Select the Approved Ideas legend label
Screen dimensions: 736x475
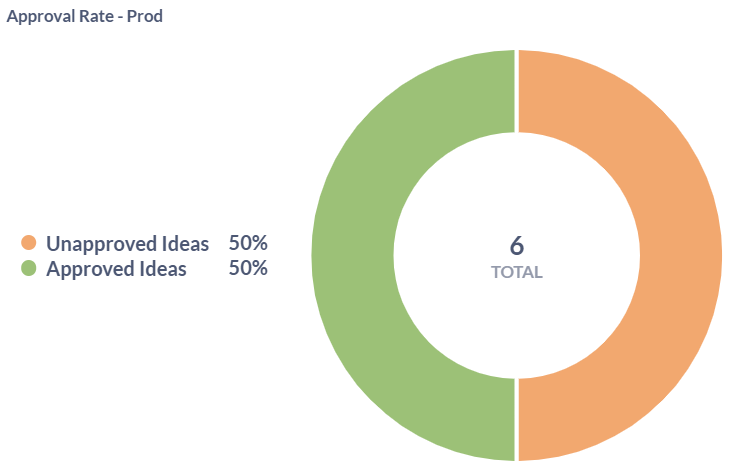coord(116,268)
